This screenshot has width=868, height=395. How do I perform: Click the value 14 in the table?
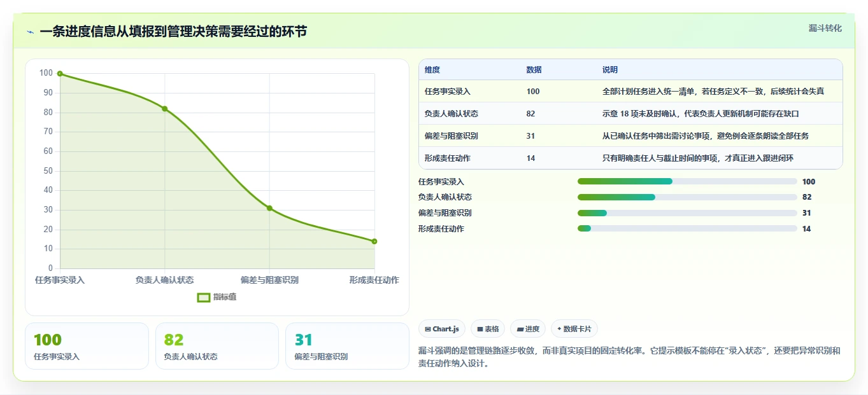(531, 158)
